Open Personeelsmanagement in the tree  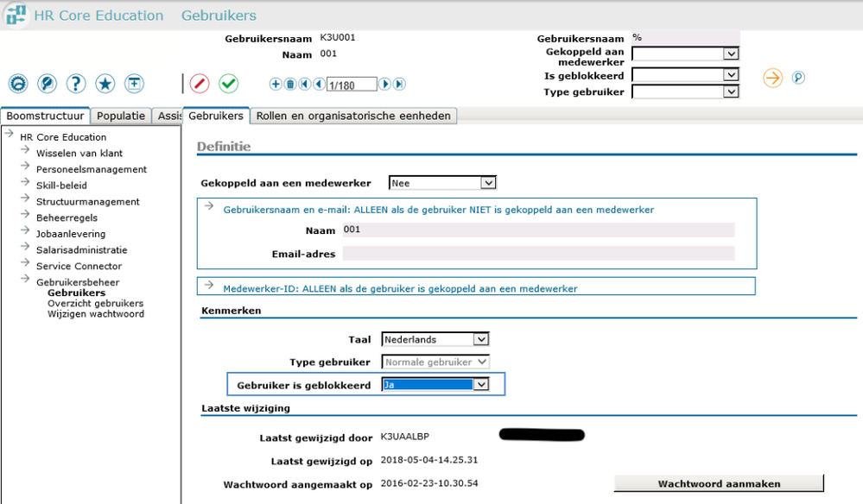(x=92, y=169)
